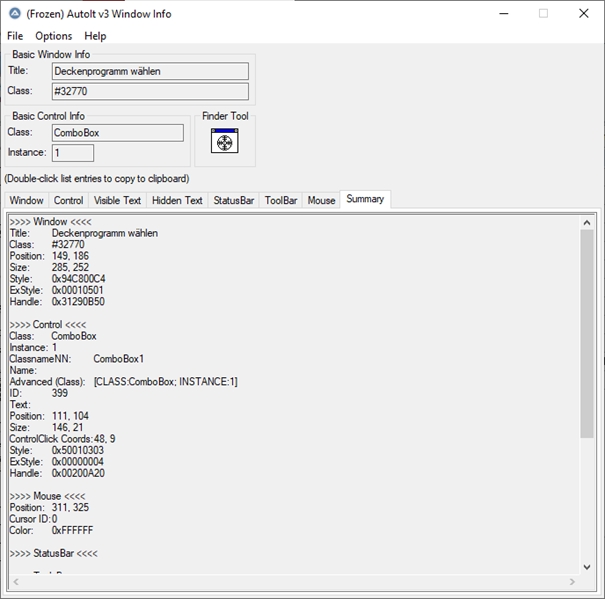Select the ClassnameNN 'ComboBox1' line
This screenshot has width=605, height=599.
[x=76, y=359]
